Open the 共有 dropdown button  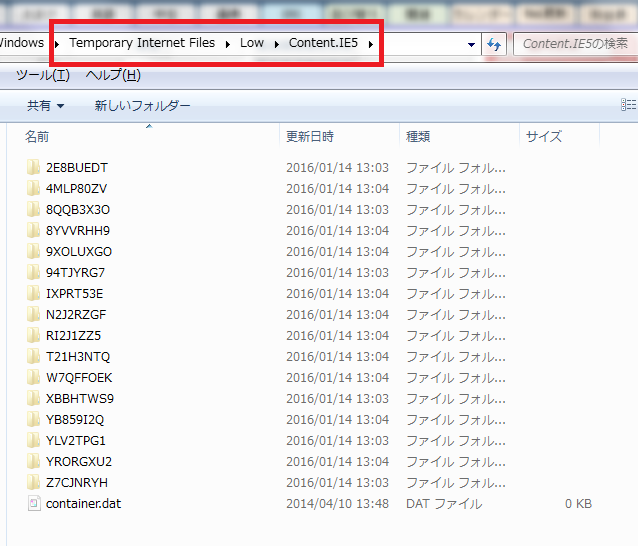[45, 106]
